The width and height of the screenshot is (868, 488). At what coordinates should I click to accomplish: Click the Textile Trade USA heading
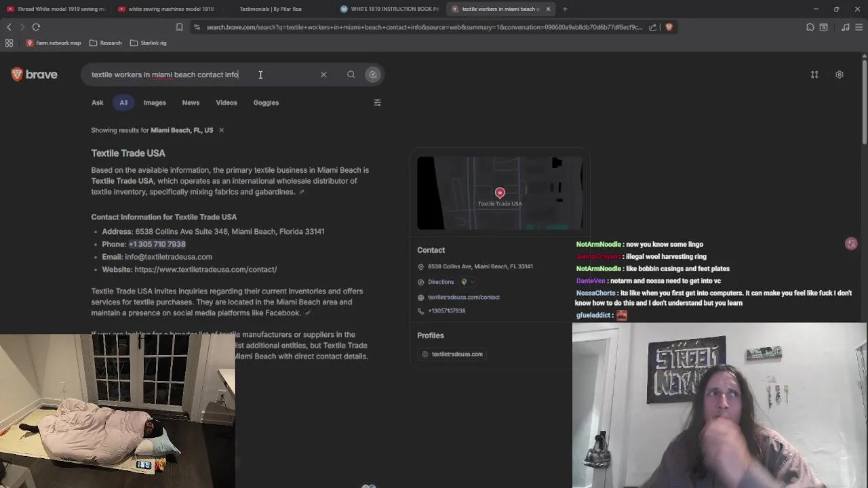(x=128, y=153)
